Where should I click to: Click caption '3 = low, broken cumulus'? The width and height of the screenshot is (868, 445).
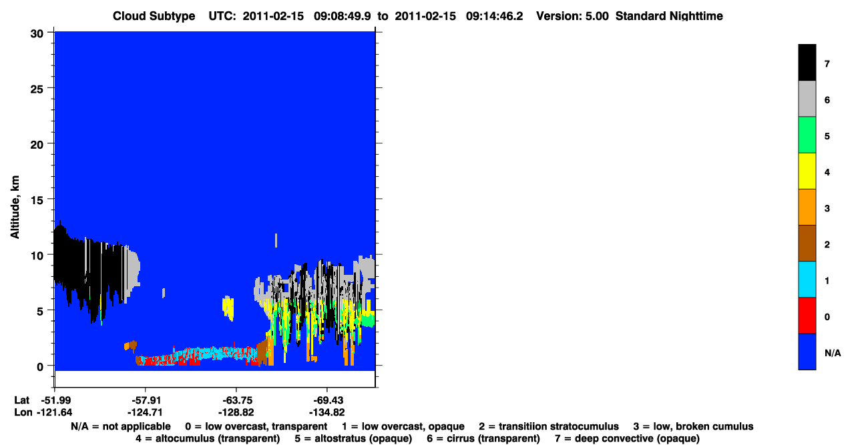point(693,426)
